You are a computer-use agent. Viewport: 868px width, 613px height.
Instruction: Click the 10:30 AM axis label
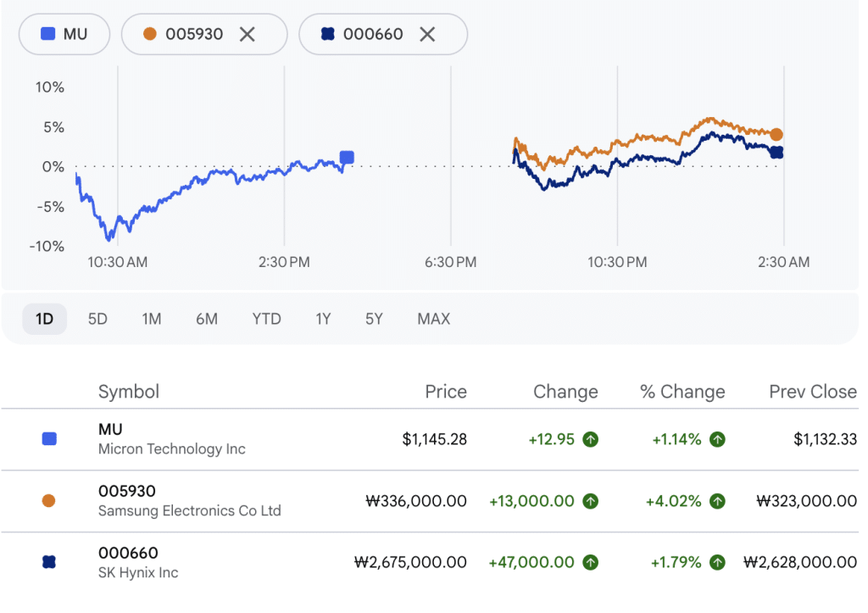tap(117, 262)
